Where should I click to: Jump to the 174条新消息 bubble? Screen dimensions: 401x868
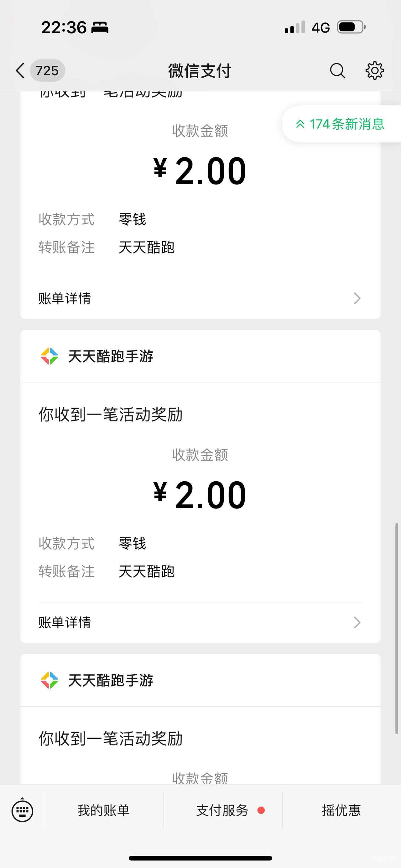pyautogui.click(x=341, y=124)
